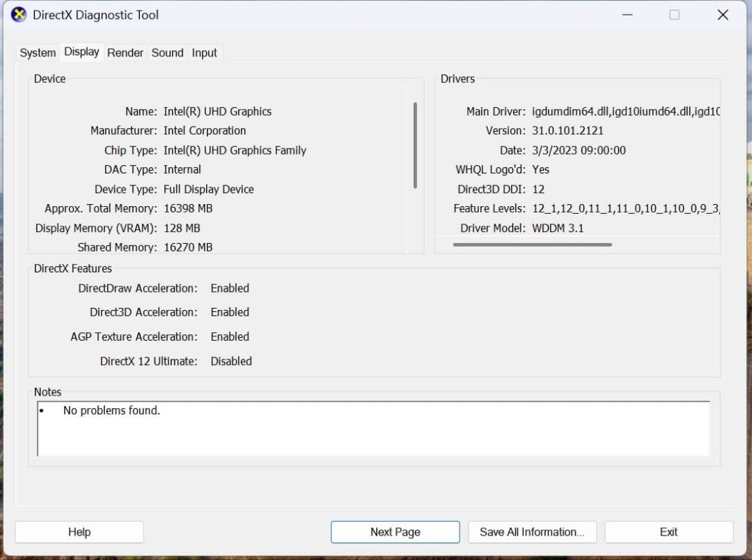
Task: Advance using the Next Page button
Action: (x=395, y=531)
